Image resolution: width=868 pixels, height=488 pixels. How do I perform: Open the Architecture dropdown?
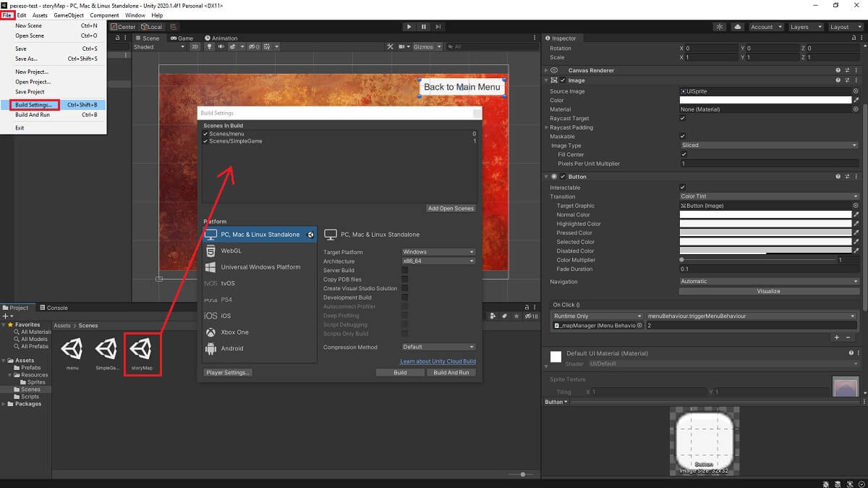438,261
